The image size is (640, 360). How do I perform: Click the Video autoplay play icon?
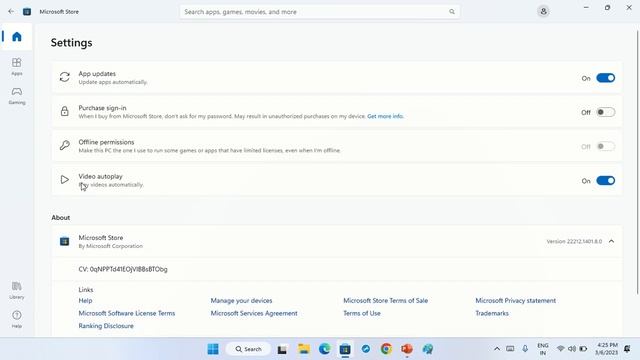pos(64,180)
